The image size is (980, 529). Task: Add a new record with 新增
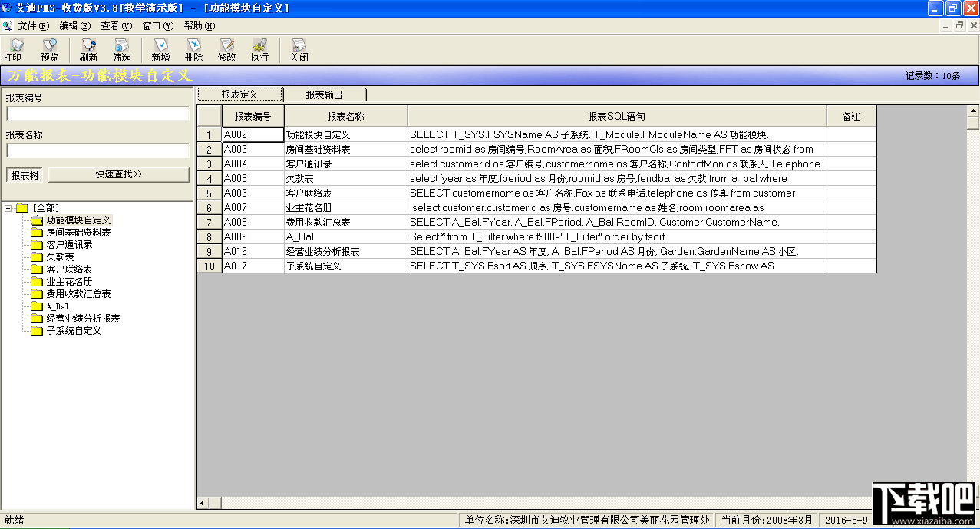click(x=160, y=51)
